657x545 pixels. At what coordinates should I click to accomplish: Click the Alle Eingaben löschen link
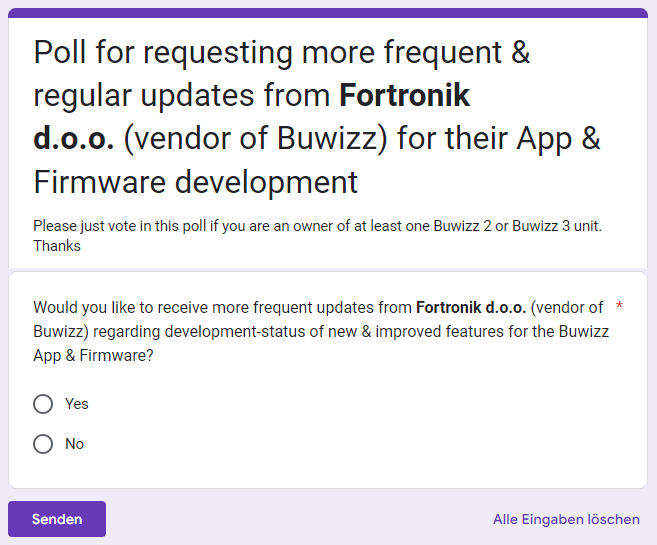click(x=566, y=519)
